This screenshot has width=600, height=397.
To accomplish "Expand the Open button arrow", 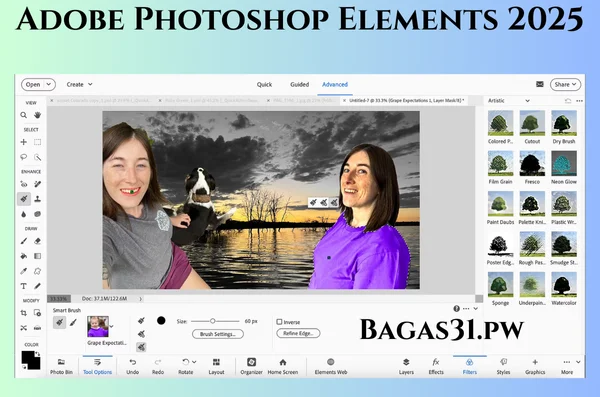I will (49, 84).
